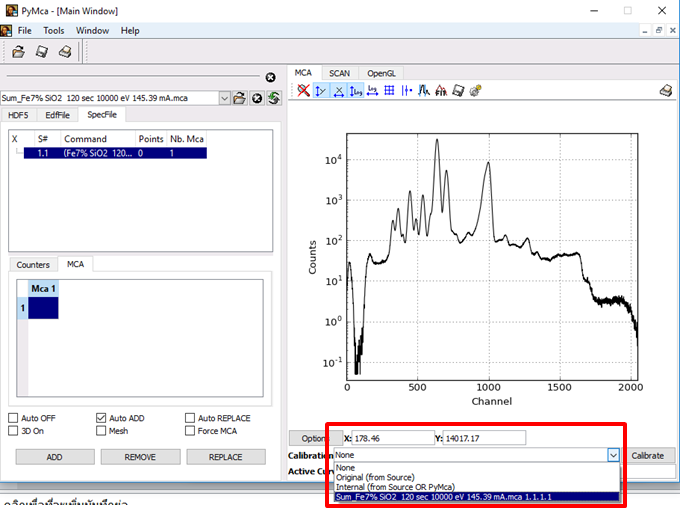Reload the source file with the green refresh icon

point(274,98)
